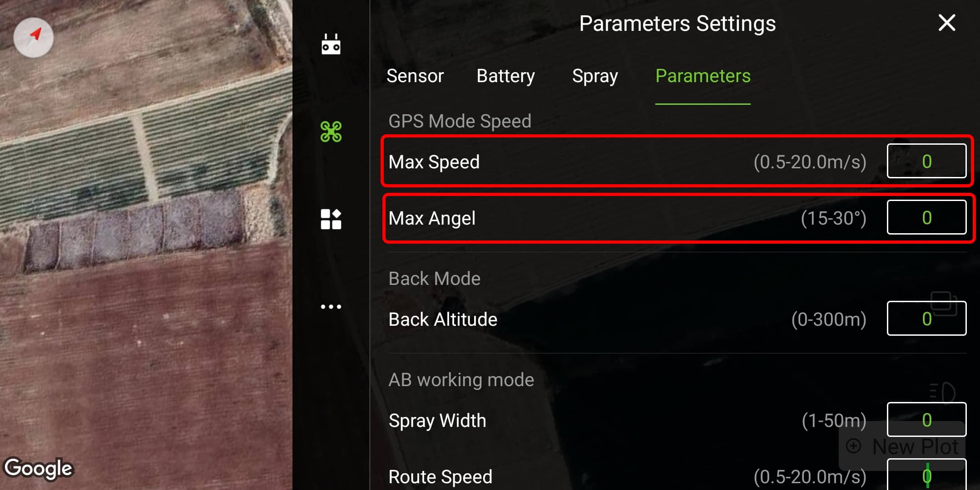Click the Spray Width input field
The image size is (980, 490).
(x=927, y=419)
